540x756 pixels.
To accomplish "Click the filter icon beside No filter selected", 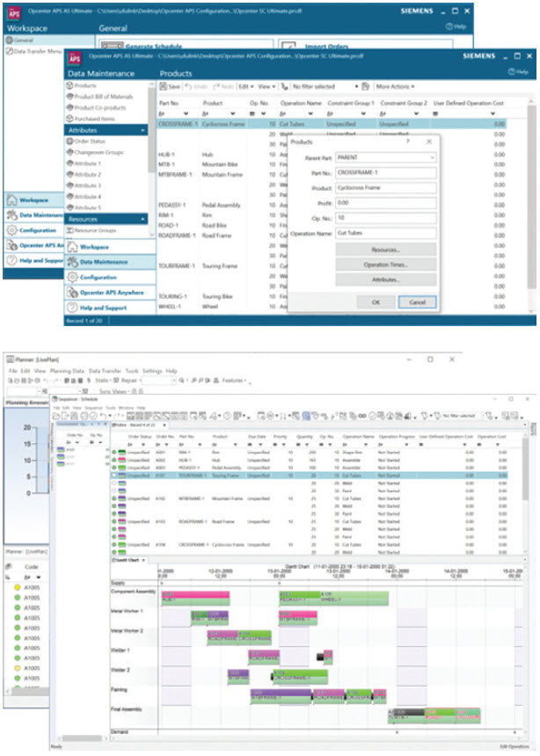I will point(285,86).
